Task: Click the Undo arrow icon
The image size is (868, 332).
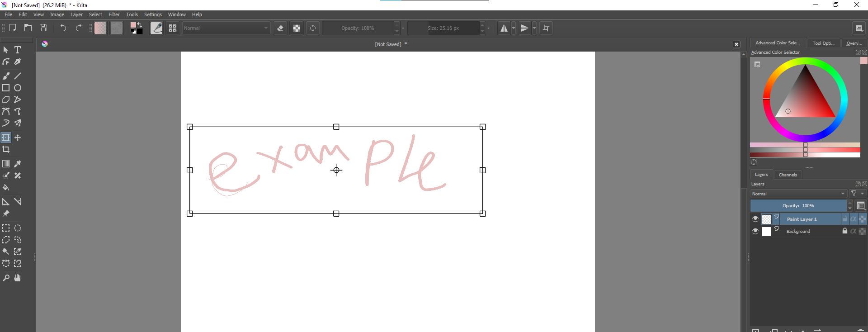Action: 63,28
